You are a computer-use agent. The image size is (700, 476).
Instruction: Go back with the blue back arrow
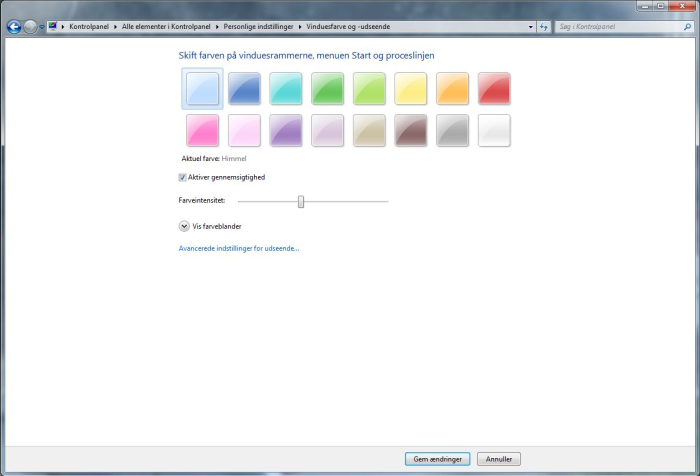click(14, 27)
